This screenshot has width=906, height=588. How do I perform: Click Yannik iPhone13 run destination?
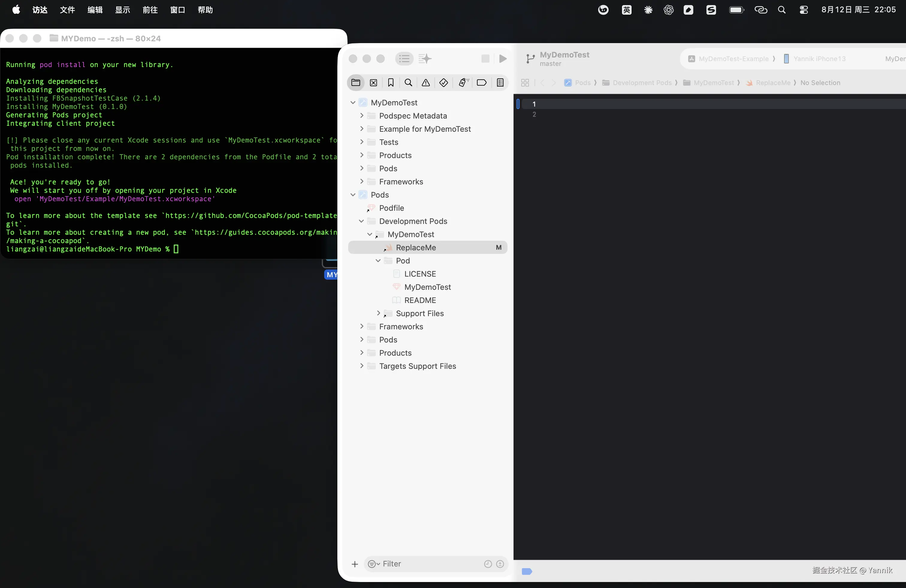[815, 59]
